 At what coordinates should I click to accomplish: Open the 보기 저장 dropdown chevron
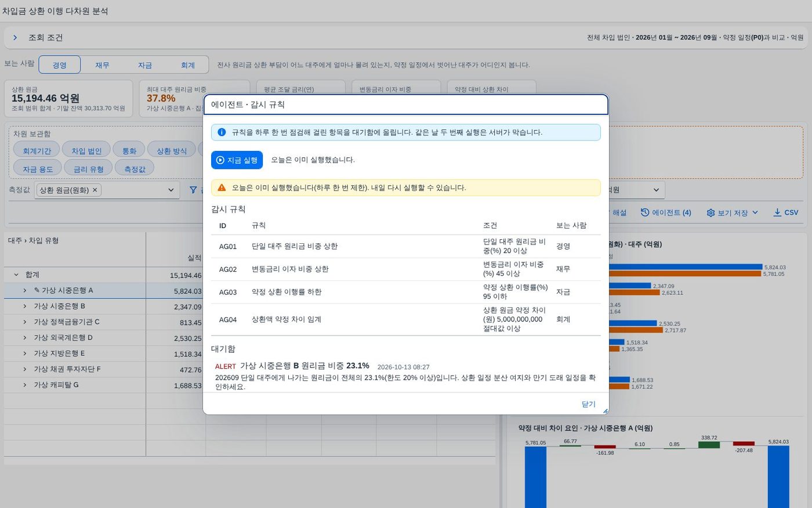pyautogui.click(x=755, y=212)
